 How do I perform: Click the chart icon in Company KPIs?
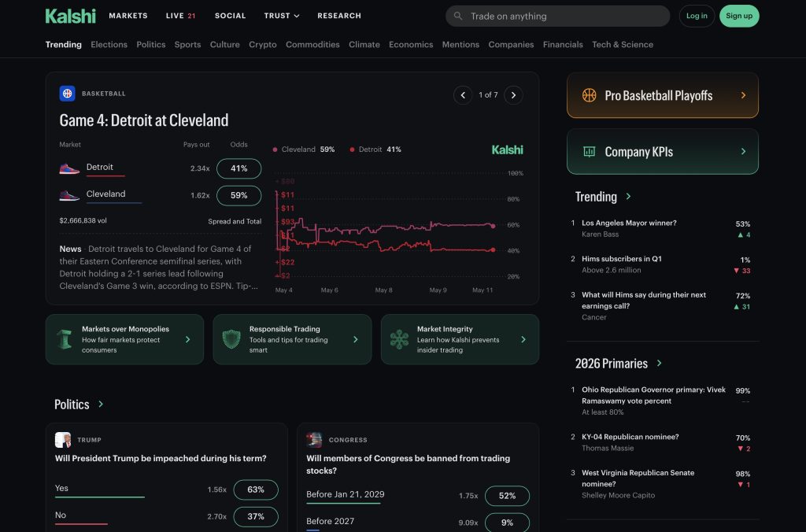tap(589, 152)
